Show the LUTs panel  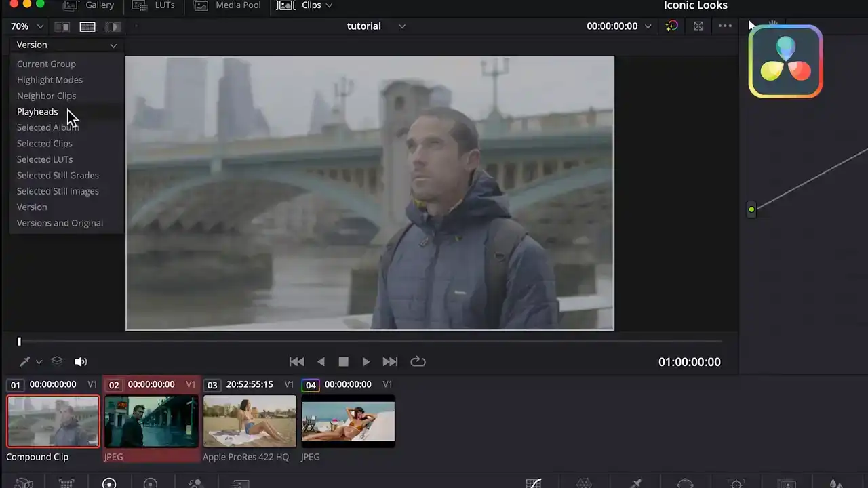coord(154,5)
